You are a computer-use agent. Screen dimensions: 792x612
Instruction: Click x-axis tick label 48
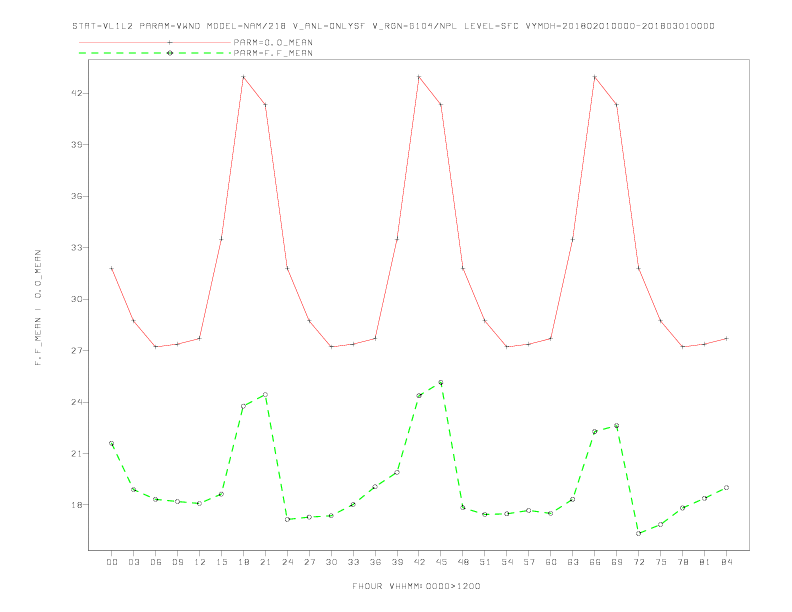(x=463, y=562)
